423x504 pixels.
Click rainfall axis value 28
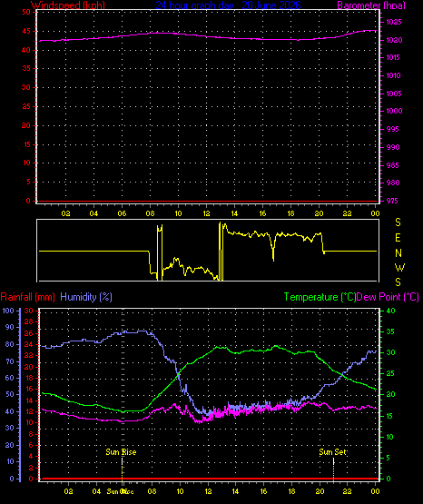28,321
